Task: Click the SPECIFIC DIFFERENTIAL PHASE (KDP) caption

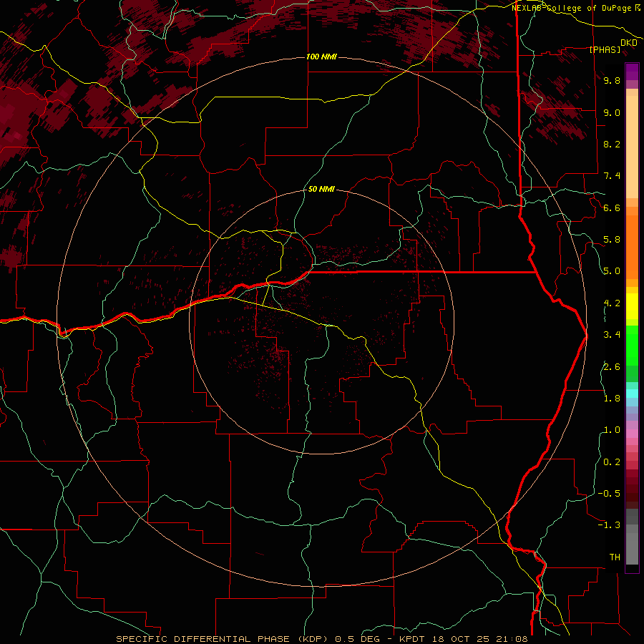Action: [x=223, y=639]
